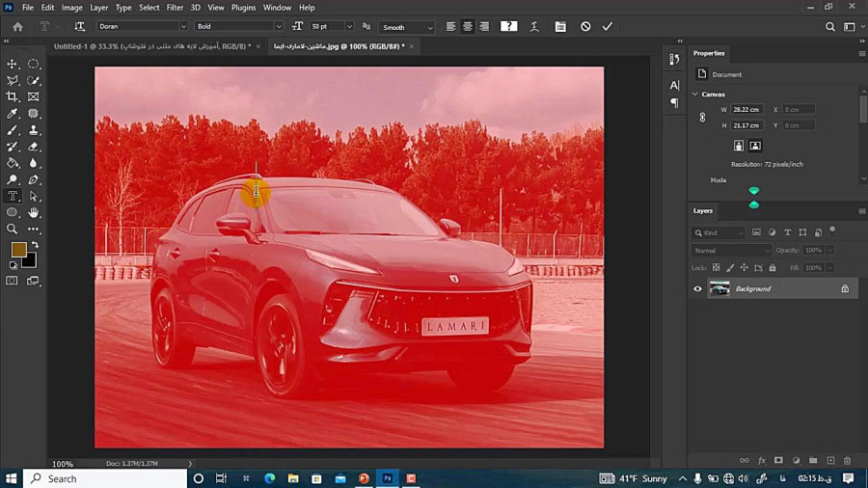
Task: Open Windows Search box on taskbar
Action: tap(105, 478)
